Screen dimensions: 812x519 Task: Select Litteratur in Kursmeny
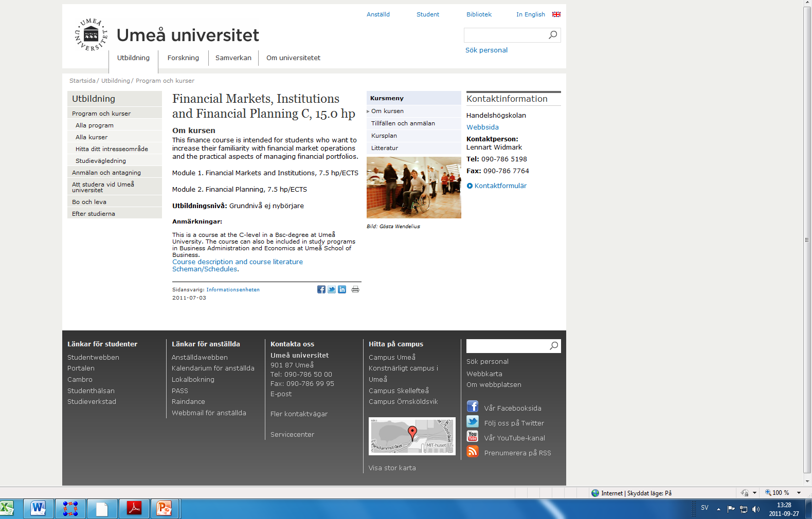pos(413,148)
